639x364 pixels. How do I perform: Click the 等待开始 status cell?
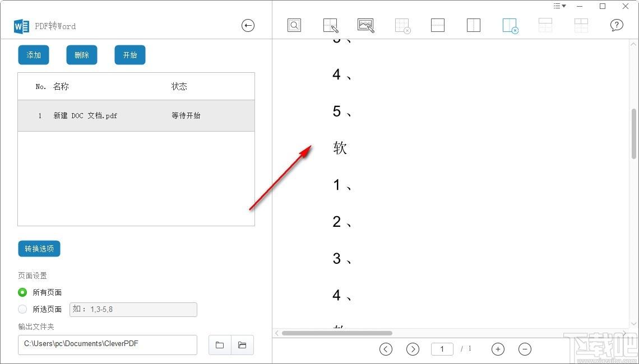(x=186, y=115)
